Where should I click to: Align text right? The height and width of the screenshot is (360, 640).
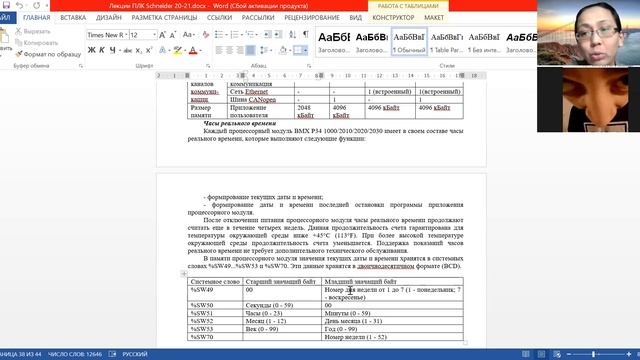(x=240, y=50)
